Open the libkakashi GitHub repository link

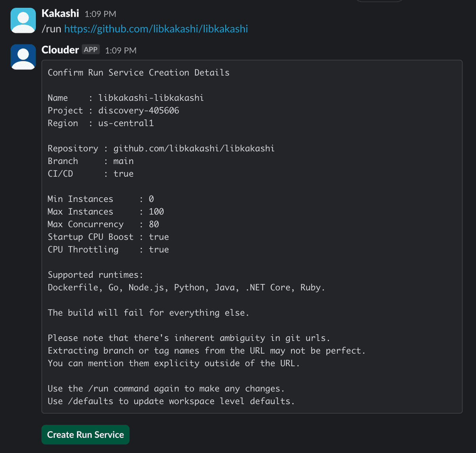tap(156, 29)
